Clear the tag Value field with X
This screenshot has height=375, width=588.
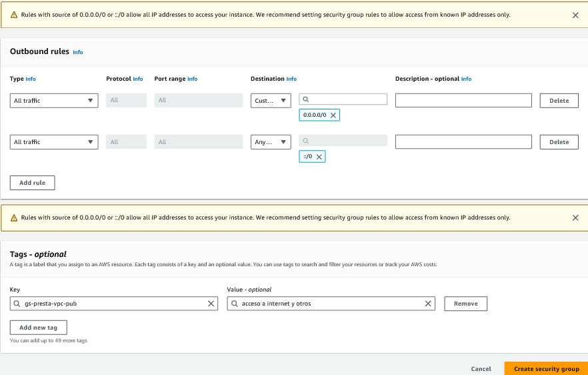428,304
